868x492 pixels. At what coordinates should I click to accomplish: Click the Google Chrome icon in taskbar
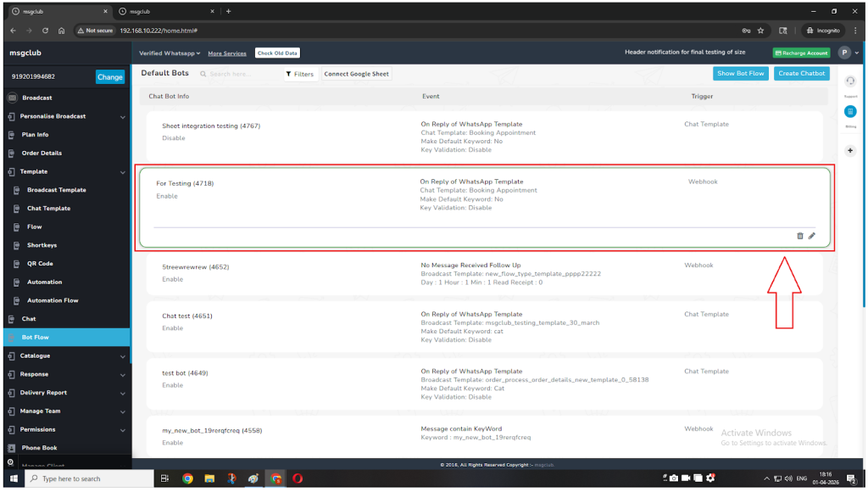pos(187,478)
